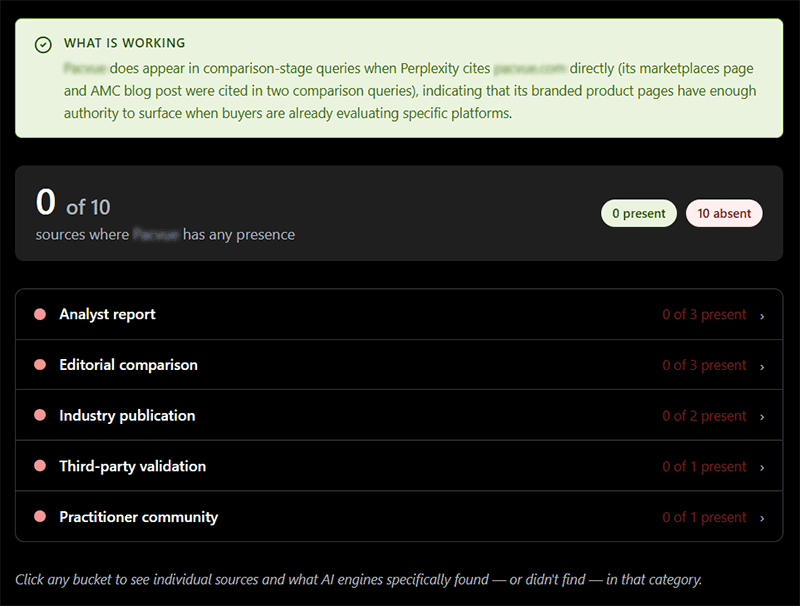Expand the Editorial comparison chevron
The image size is (800, 606).
point(762,367)
